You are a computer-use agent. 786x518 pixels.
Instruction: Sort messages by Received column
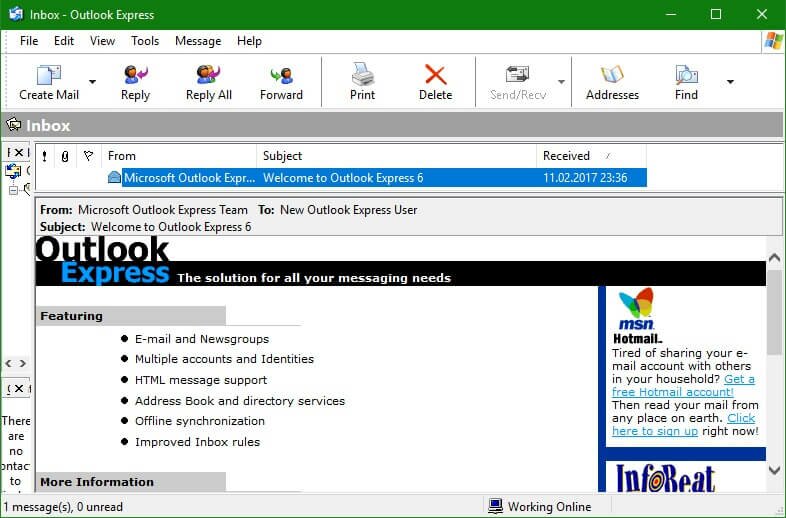point(592,156)
